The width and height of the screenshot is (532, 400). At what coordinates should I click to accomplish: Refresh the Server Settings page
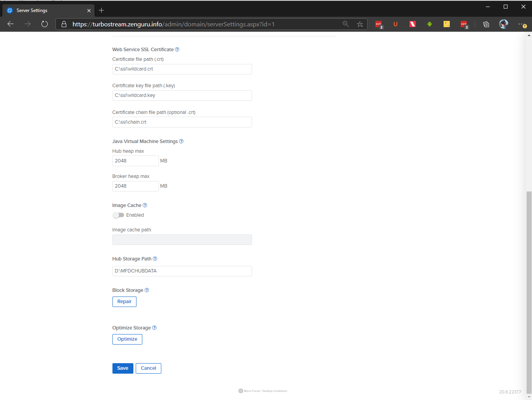pos(45,24)
